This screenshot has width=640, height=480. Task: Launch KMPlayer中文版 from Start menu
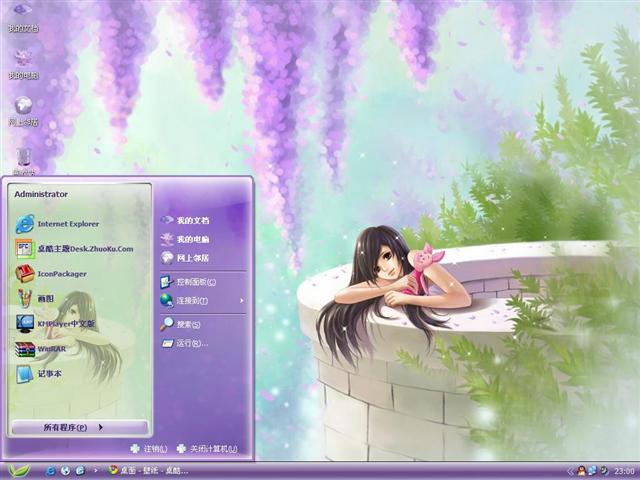point(56,324)
